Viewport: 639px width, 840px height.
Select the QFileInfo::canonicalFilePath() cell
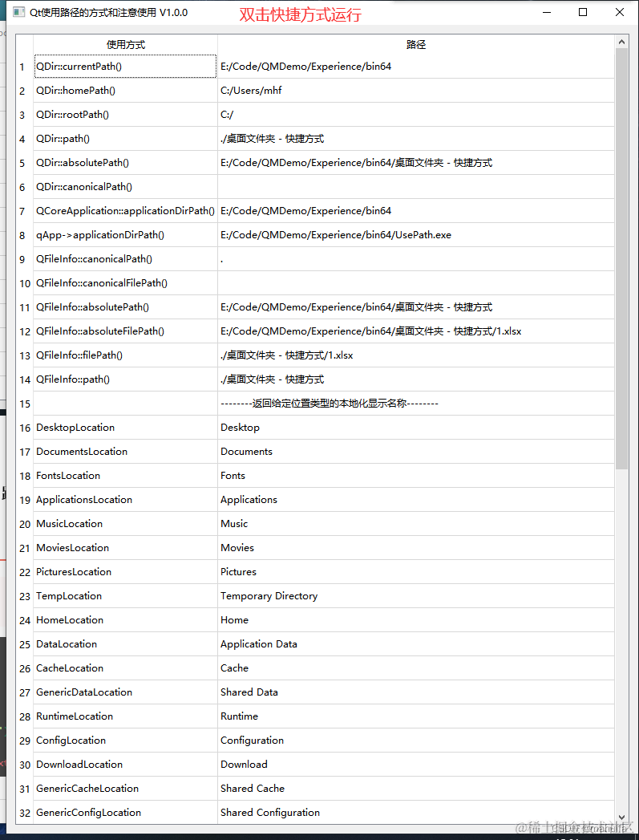pyautogui.click(x=125, y=283)
